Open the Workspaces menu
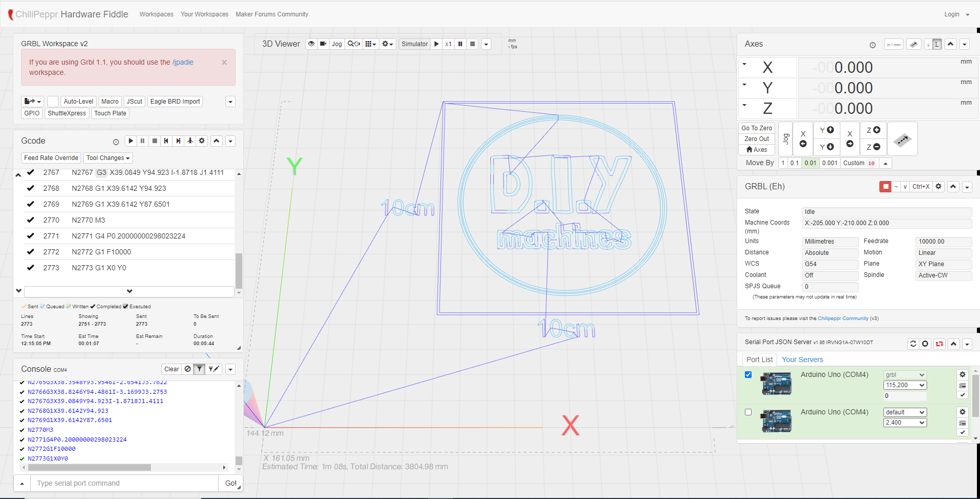This screenshot has width=980, height=499. click(157, 14)
